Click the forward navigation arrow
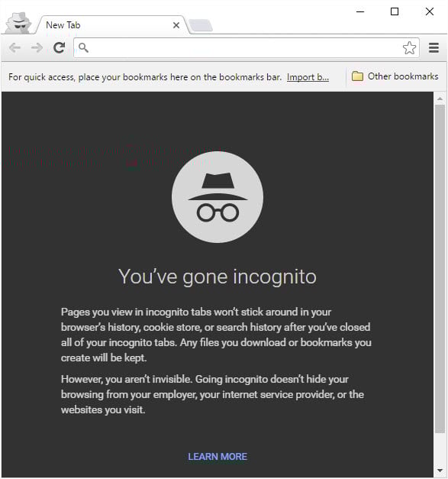 tap(37, 47)
